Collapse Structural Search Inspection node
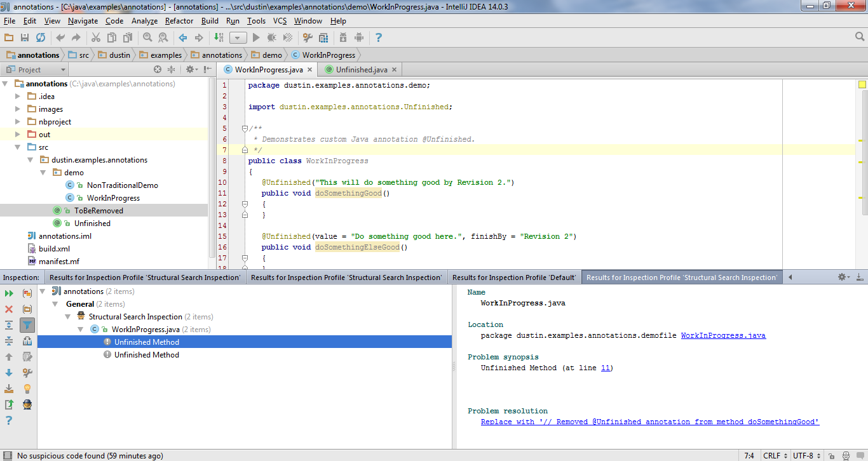This screenshot has height=461, width=868. [68, 317]
